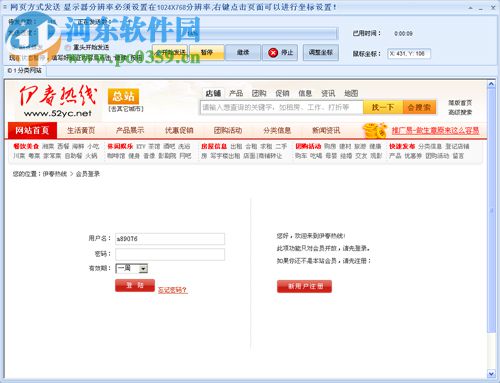Switch search category to 地图
This screenshot has width=500, height=383.
pyautogui.click(x=351, y=93)
